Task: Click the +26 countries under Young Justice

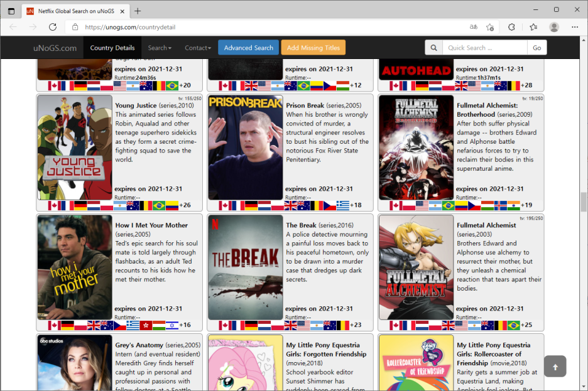Action: point(185,205)
